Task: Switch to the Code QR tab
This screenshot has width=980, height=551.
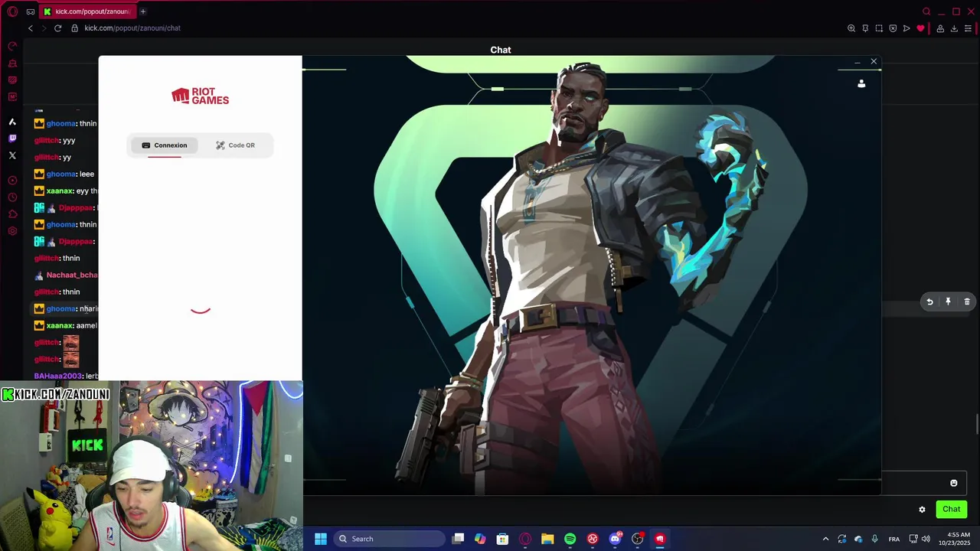Action: [235, 145]
